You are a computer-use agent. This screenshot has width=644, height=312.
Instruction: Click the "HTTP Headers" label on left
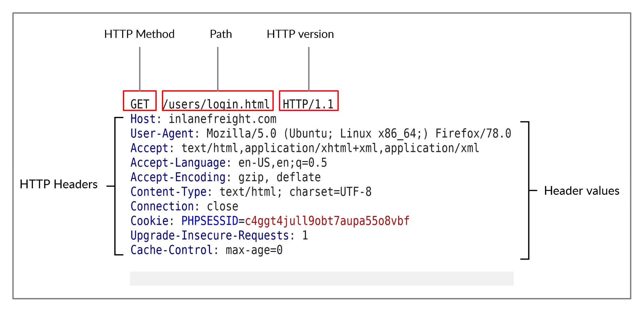pyautogui.click(x=59, y=184)
